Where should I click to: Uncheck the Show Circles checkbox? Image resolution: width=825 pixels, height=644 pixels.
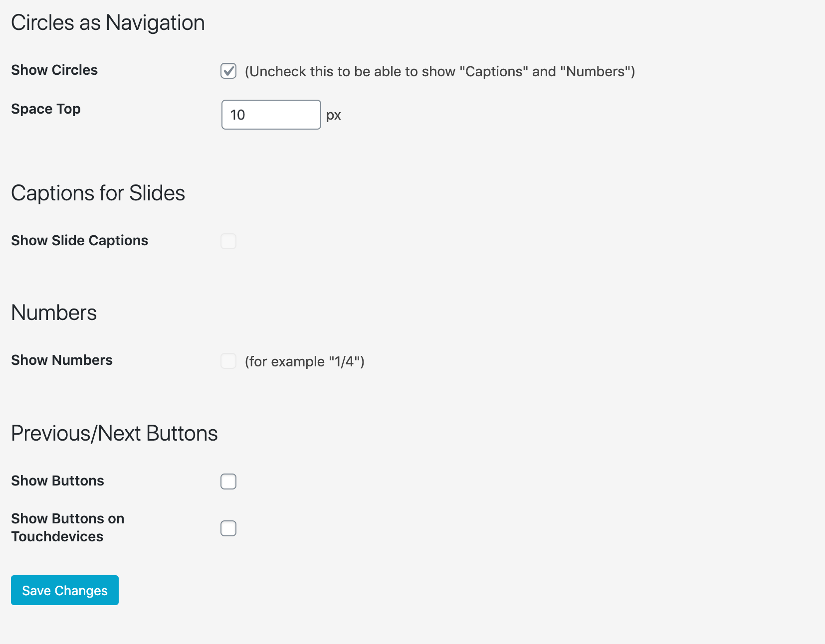(x=228, y=71)
